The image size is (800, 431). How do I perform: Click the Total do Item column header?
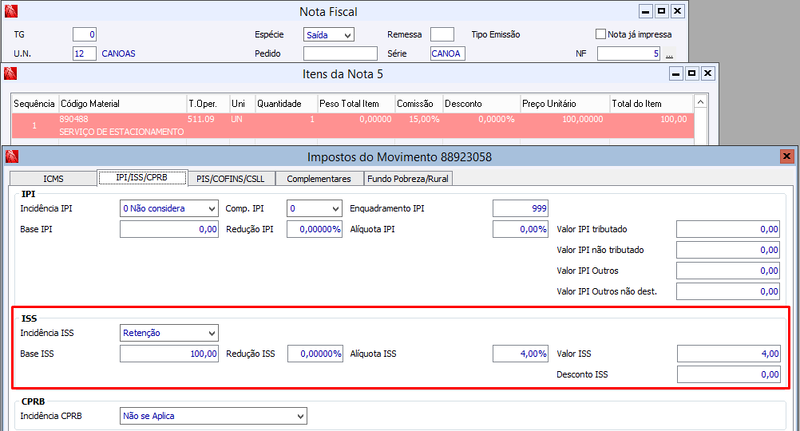[651, 104]
